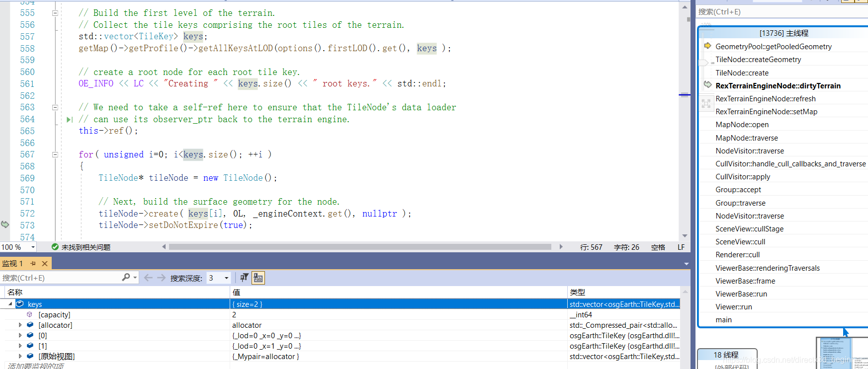Select the [13736] 主线程 thread header

pos(783,33)
